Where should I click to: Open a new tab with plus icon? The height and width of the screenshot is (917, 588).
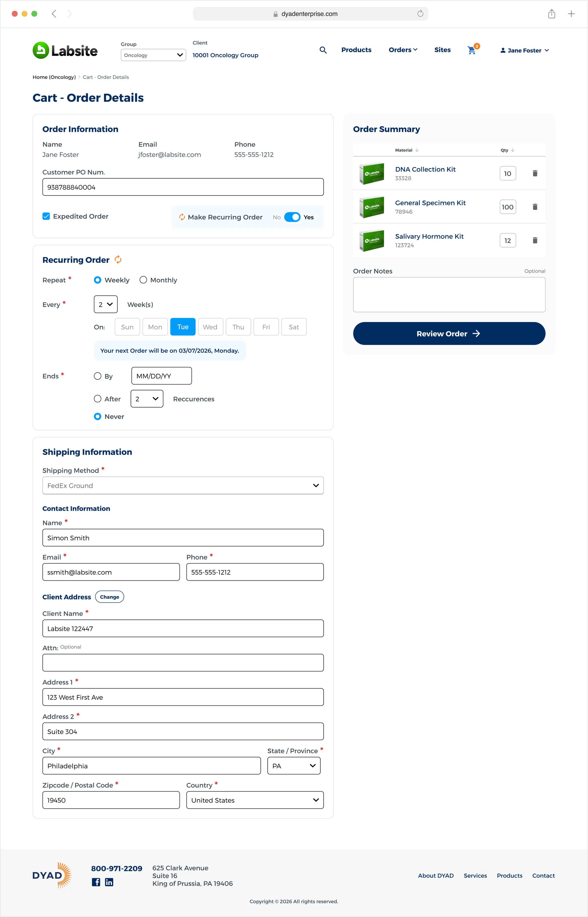pyautogui.click(x=571, y=14)
